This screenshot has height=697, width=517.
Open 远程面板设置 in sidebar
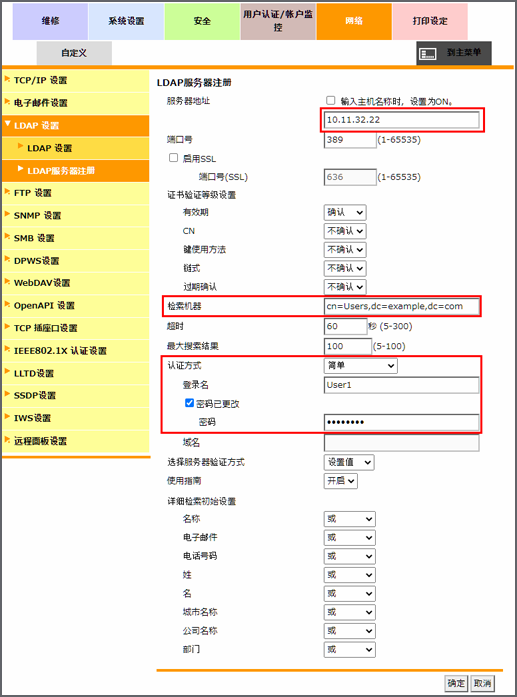[76, 441]
